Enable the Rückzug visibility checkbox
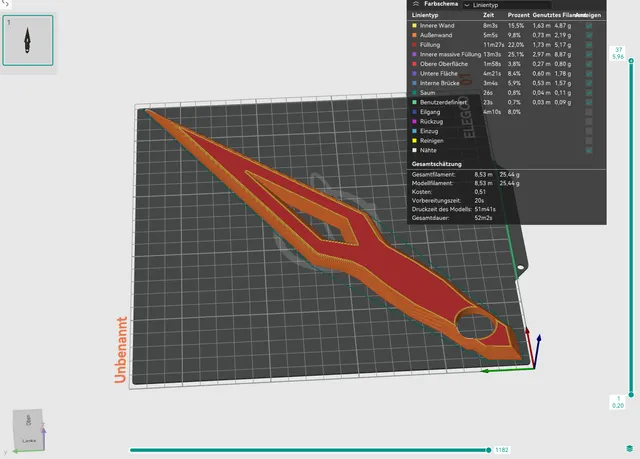The width and height of the screenshot is (640, 459). tap(589, 121)
